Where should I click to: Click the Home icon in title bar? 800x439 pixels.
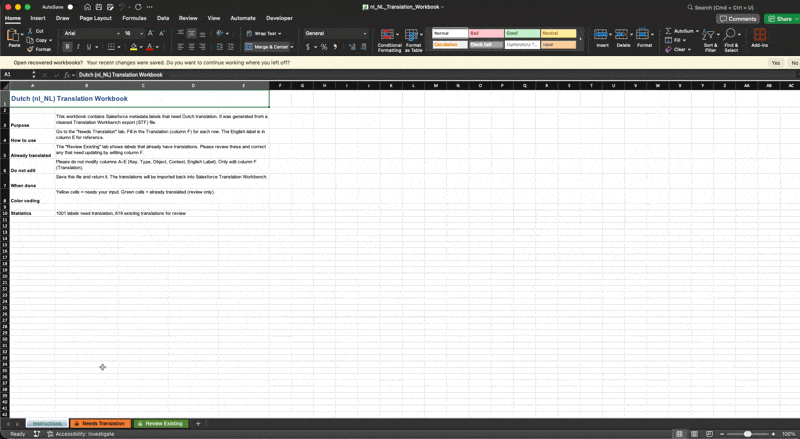87,7
